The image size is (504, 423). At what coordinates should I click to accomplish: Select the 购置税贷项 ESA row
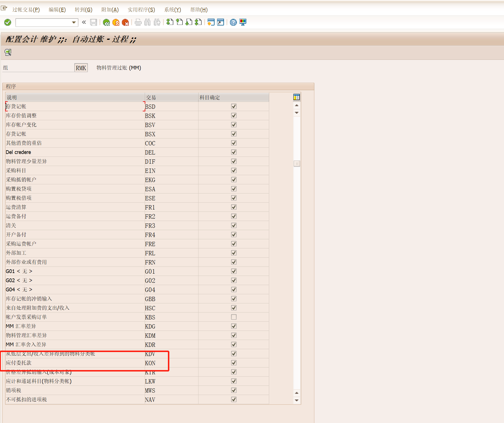tap(137, 189)
